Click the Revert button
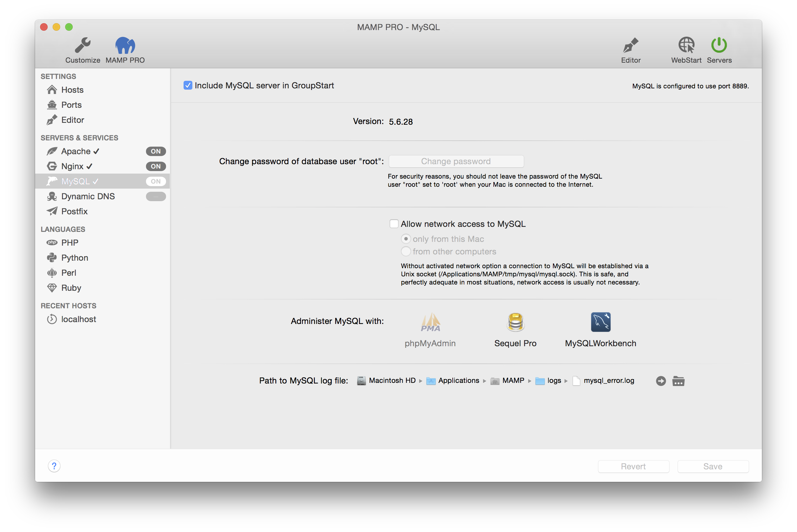797x532 pixels. tap(633, 467)
